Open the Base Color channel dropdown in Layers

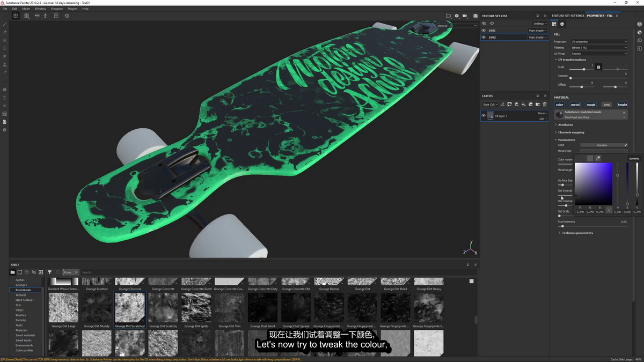(x=491, y=104)
